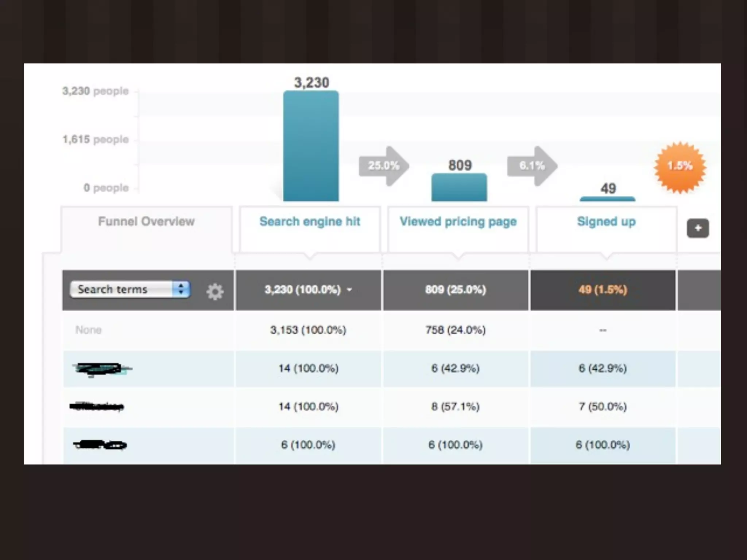The width and height of the screenshot is (747, 560).
Task: Select the Funnel Overview tab
Action: coord(146,222)
